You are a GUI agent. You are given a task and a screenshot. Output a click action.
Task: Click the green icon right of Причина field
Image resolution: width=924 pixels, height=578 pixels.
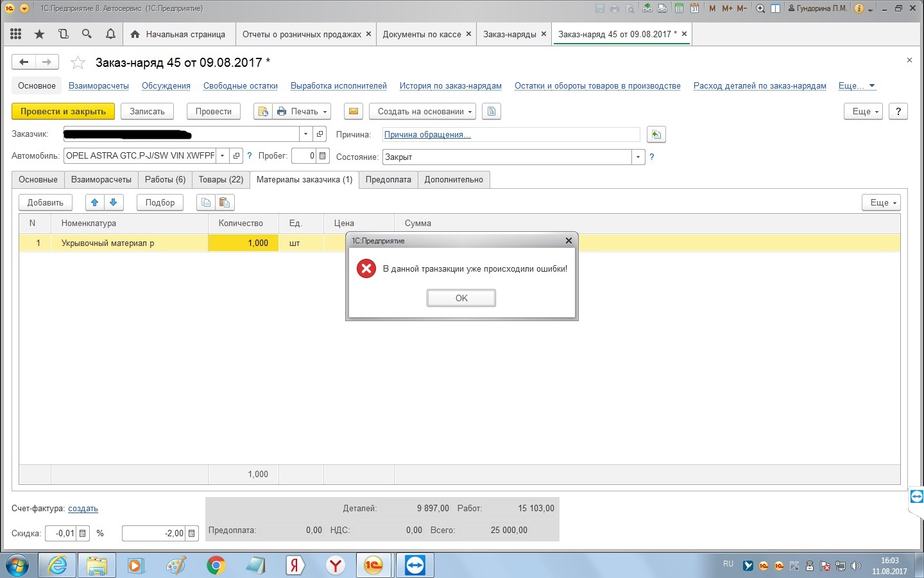pos(656,134)
